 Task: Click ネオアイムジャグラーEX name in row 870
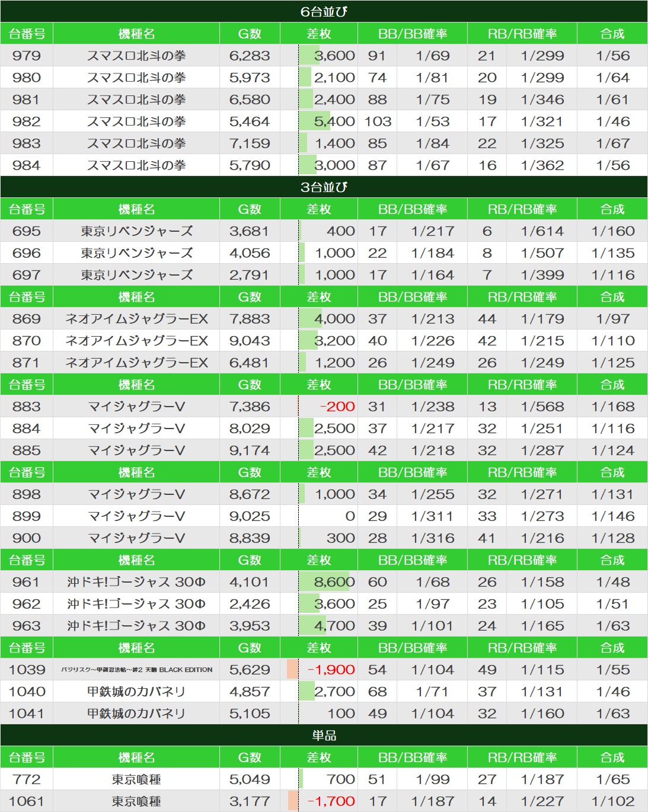click(x=136, y=341)
